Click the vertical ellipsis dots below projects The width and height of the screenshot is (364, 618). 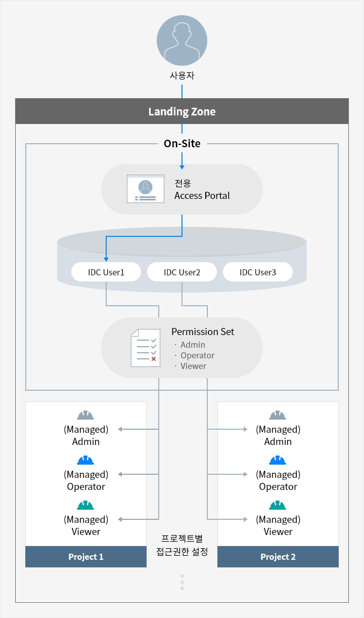click(x=182, y=582)
